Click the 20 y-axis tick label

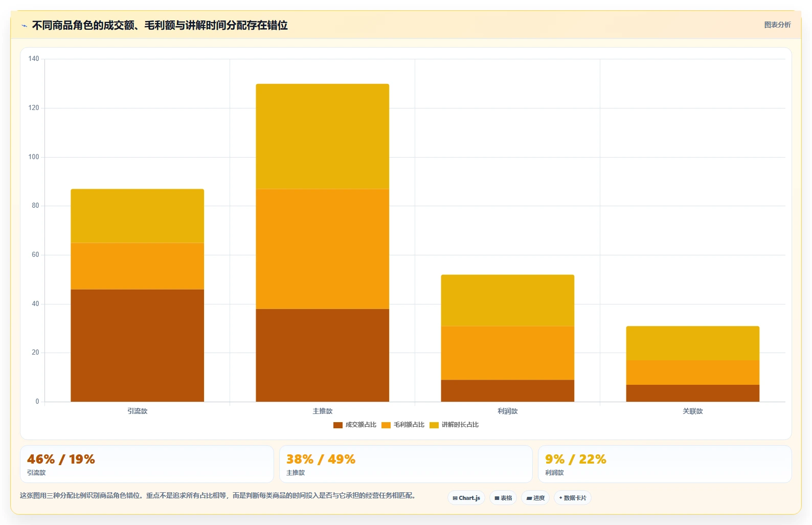pos(35,353)
